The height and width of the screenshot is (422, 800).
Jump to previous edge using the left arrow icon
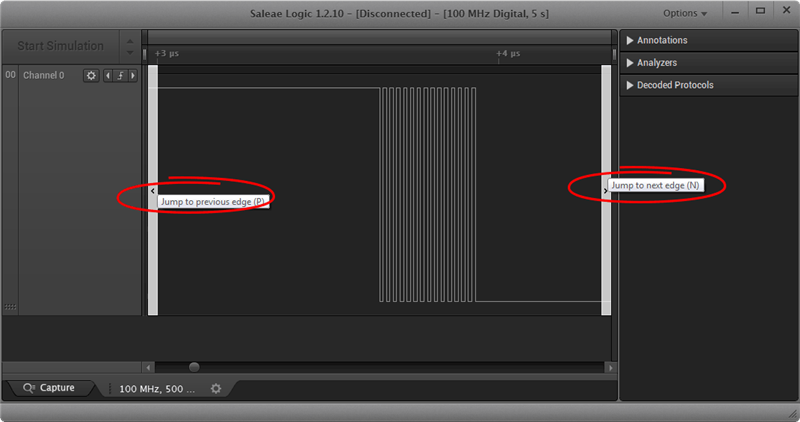point(108,76)
